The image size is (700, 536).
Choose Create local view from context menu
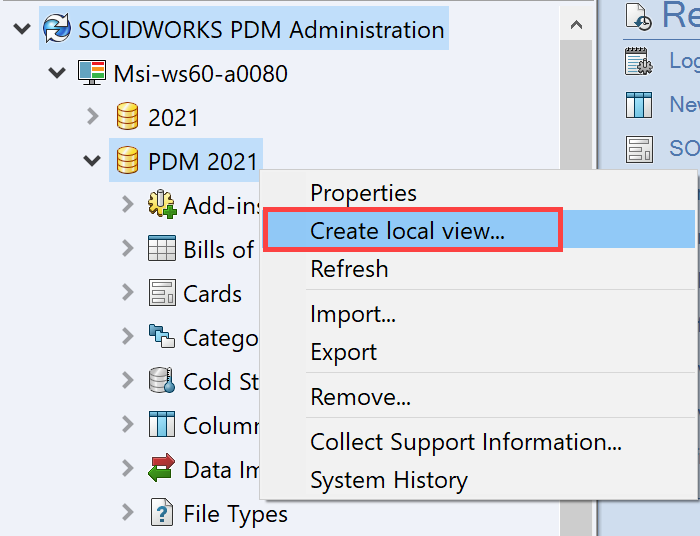click(x=407, y=230)
